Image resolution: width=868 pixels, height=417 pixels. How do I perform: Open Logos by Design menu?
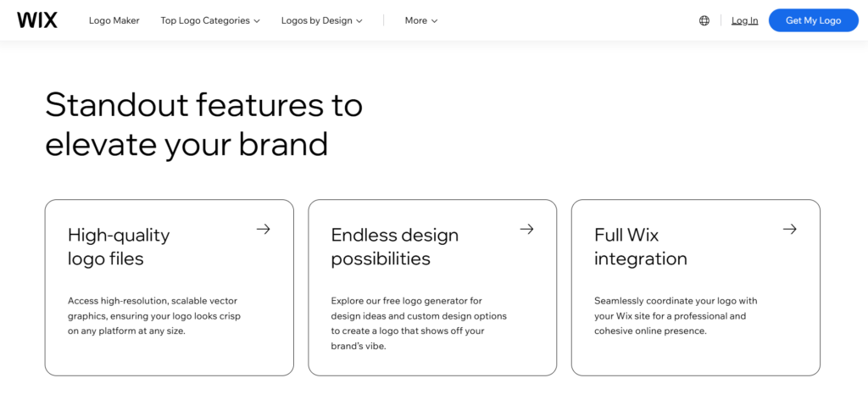pos(316,20)
